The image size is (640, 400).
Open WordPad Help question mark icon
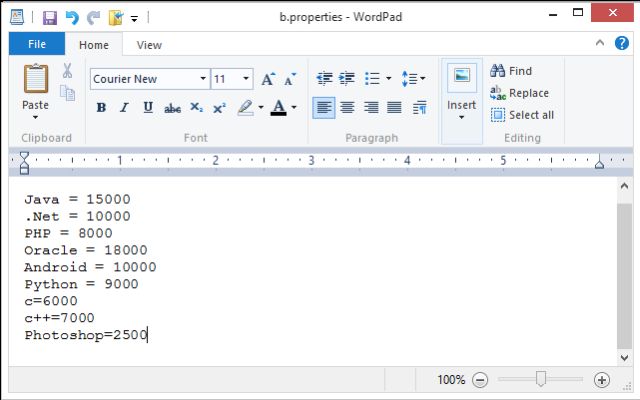(622, 43)
